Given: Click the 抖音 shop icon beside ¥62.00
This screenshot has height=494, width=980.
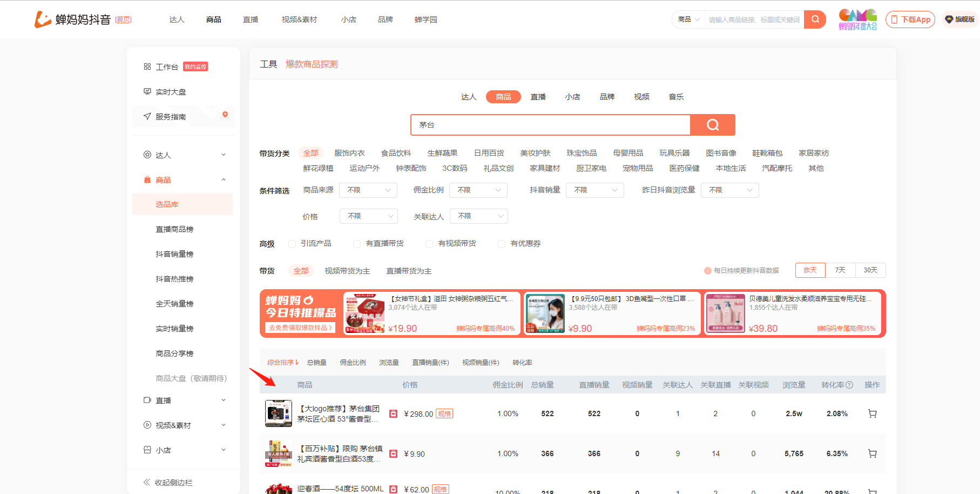Looking at the screenshot, I should tap(394, 489).
